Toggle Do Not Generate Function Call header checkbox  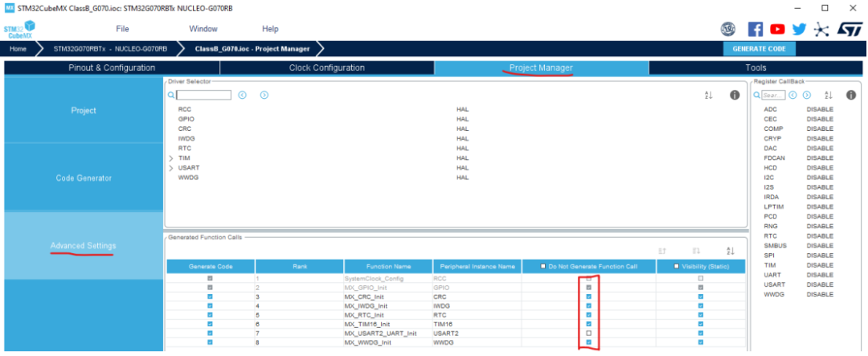coord(543,266)
